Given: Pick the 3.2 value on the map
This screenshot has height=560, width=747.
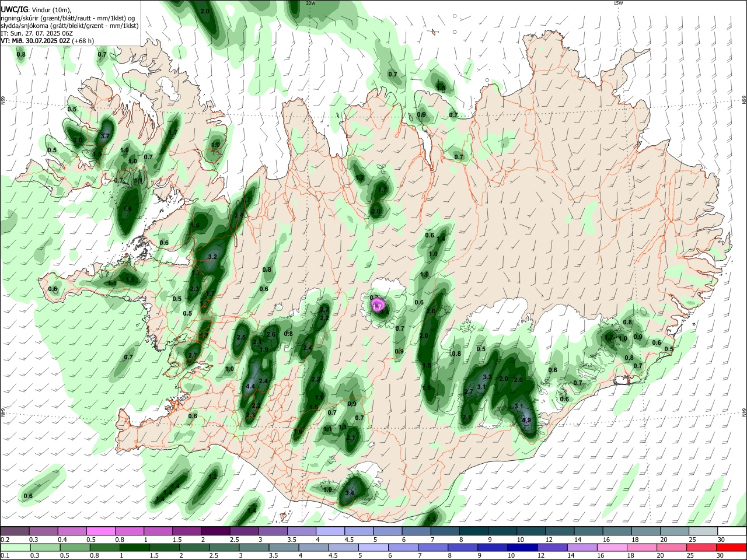Looking at the screenshot, I should click(212, 257).
